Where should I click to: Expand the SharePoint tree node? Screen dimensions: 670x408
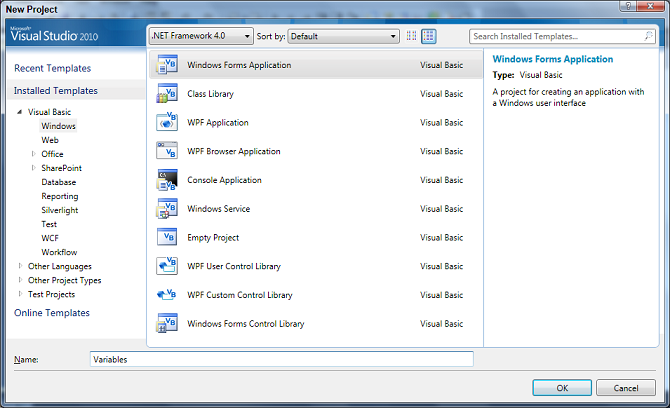[33, 168]
